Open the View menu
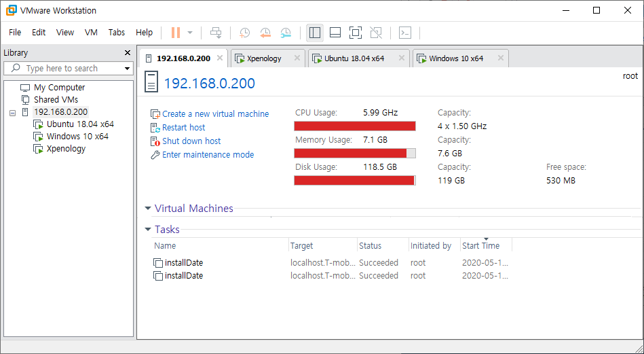The image size is (644, 354). pos(65,33)
